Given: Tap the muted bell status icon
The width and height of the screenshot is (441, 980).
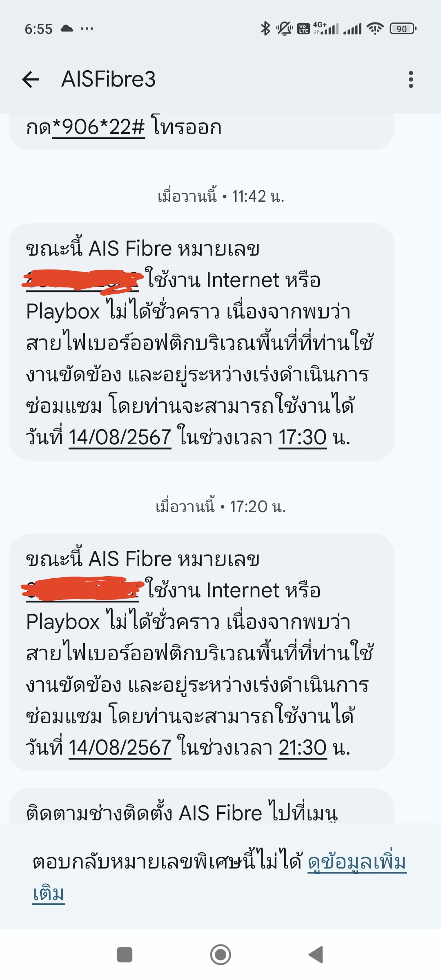Looking at the screenshot, I should click(x=284, y=29).
